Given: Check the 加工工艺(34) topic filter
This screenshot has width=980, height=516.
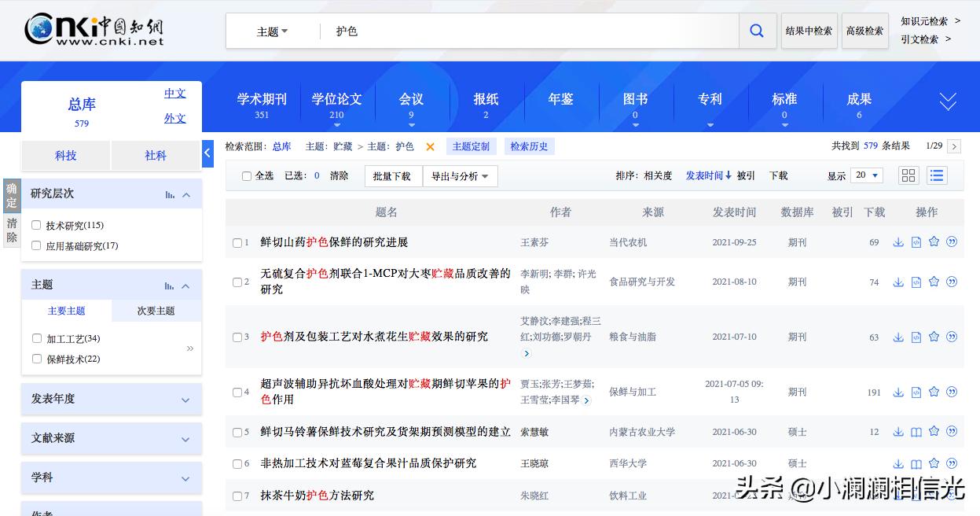Looking at the screenshot, I should (36, 337).
